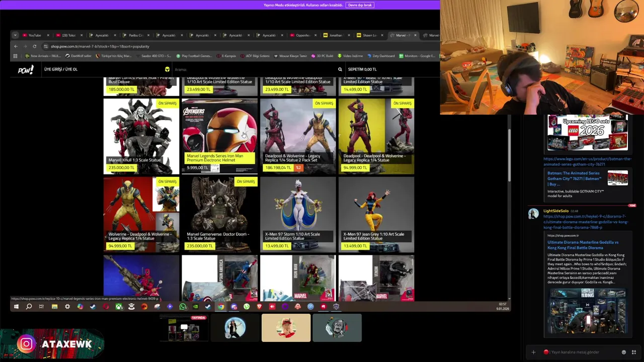Click the search magnifier icon
This screenshot has width=644, height=362.
[x=340, y=69]
